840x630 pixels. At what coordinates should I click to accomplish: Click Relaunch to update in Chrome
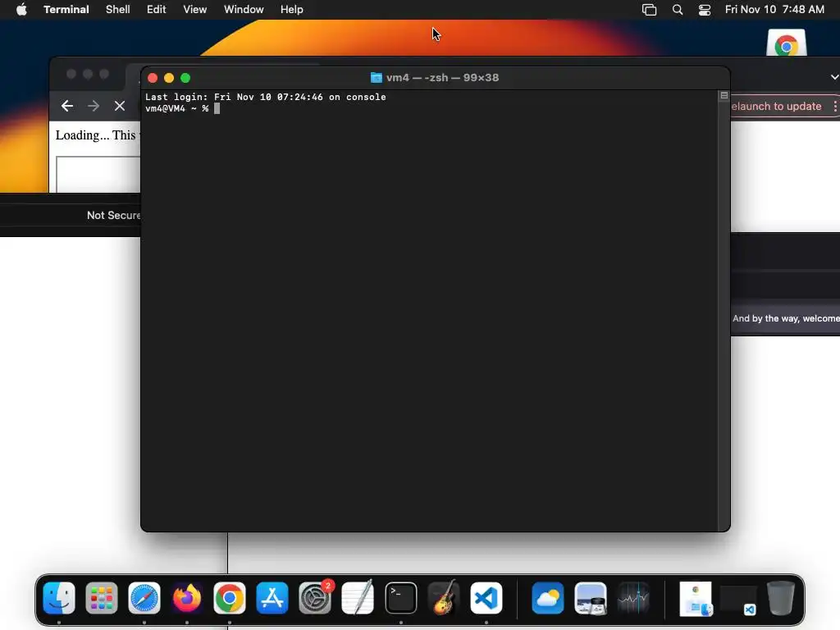tap(776, 106)
